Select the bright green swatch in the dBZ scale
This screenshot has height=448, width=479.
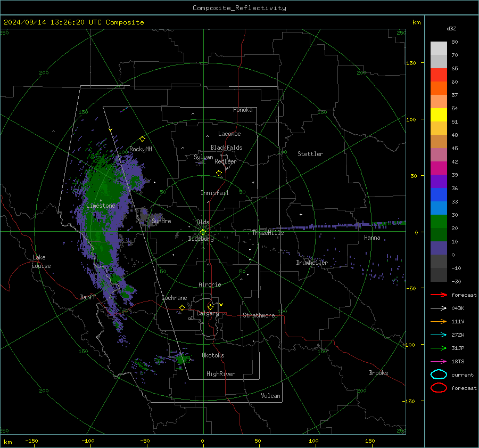[439, 221]
